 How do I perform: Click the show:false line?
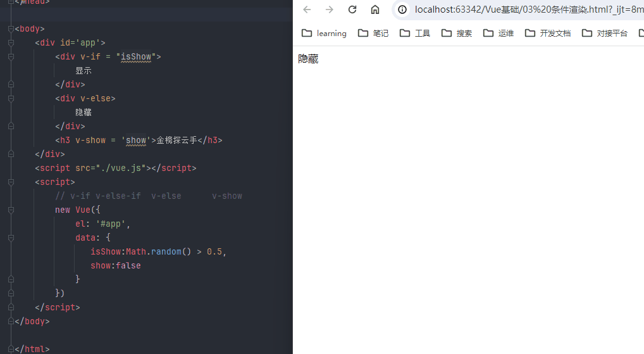point(116,265)
